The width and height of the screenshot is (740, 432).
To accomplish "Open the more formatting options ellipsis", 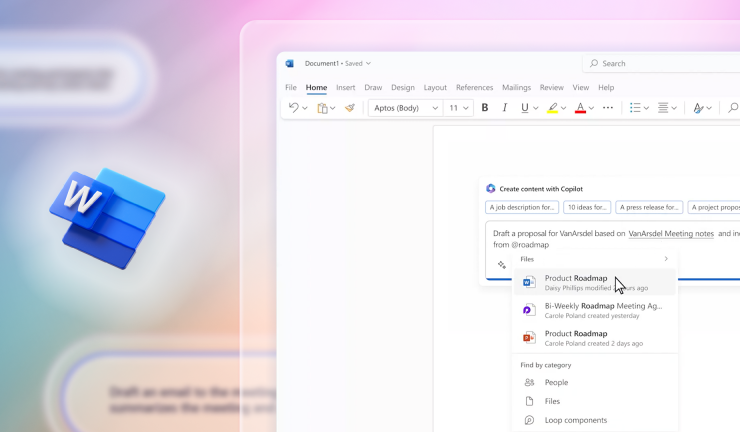I will coord(607,108).
